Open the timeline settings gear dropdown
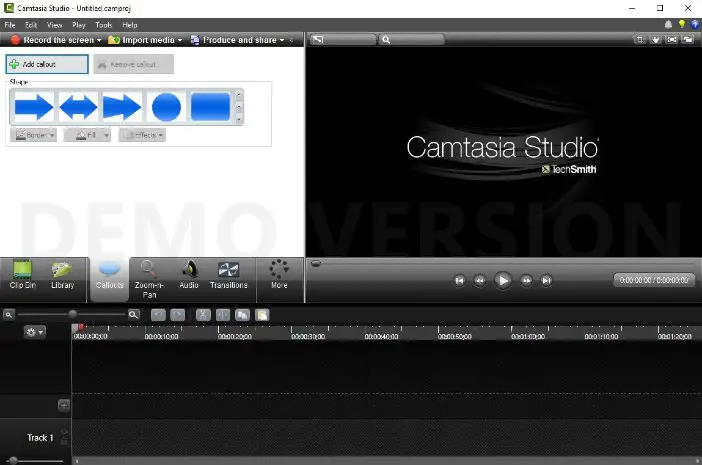Screen dimensions: 702x465 tap(34, 332)
